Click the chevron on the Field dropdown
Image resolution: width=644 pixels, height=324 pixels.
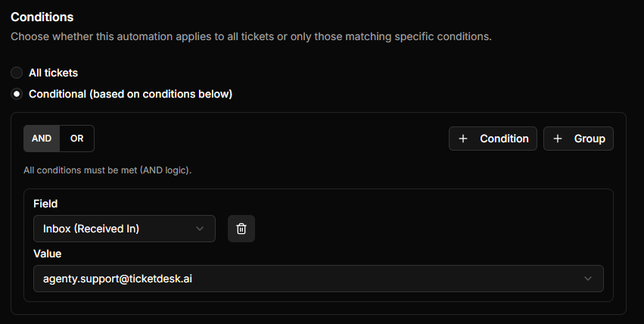(200, 229)
